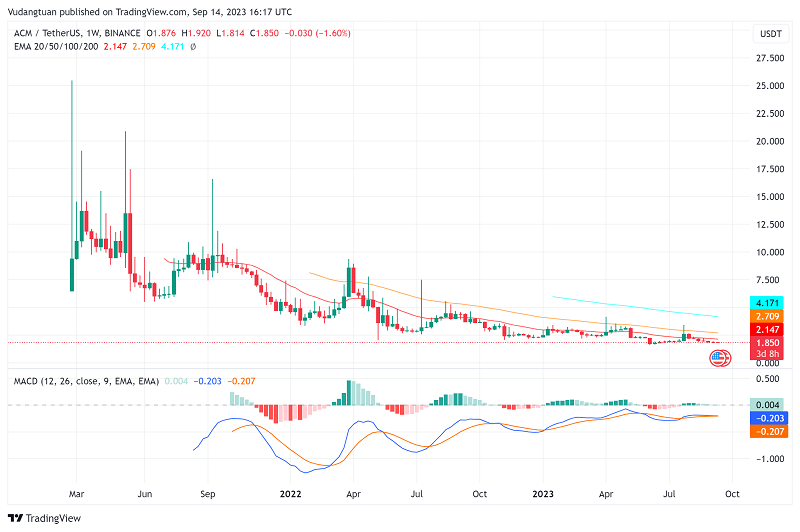Viewport: 800px width, 532px height.
Task: Click the 1.850 current price label
Action: click(x=770, y=342)
